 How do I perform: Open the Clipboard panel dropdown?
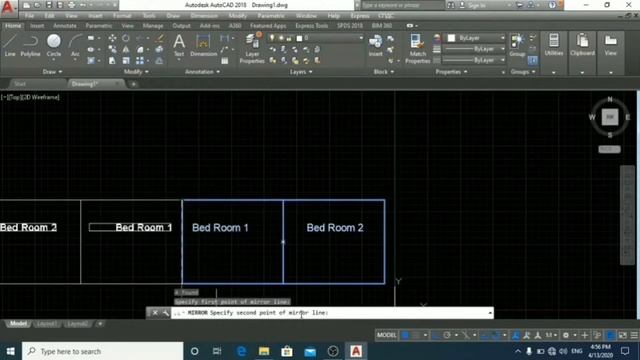pyautogui.click(x=582, y=72)
